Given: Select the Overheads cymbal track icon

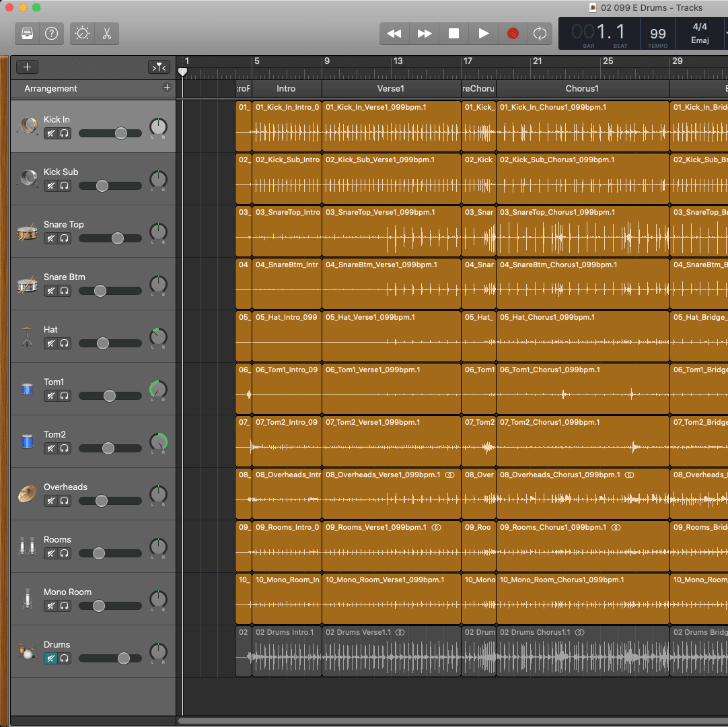Looking at the screenshot, I should click(27, 494).
